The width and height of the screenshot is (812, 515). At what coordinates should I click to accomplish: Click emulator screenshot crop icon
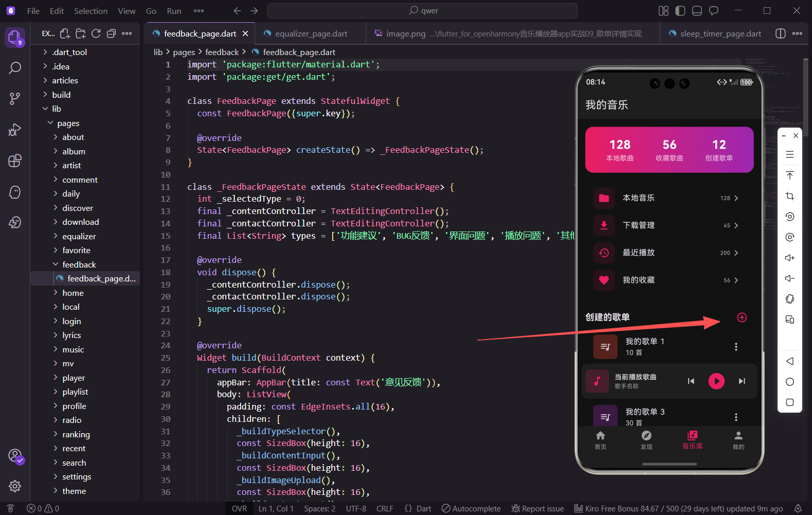tap(790, 196)
